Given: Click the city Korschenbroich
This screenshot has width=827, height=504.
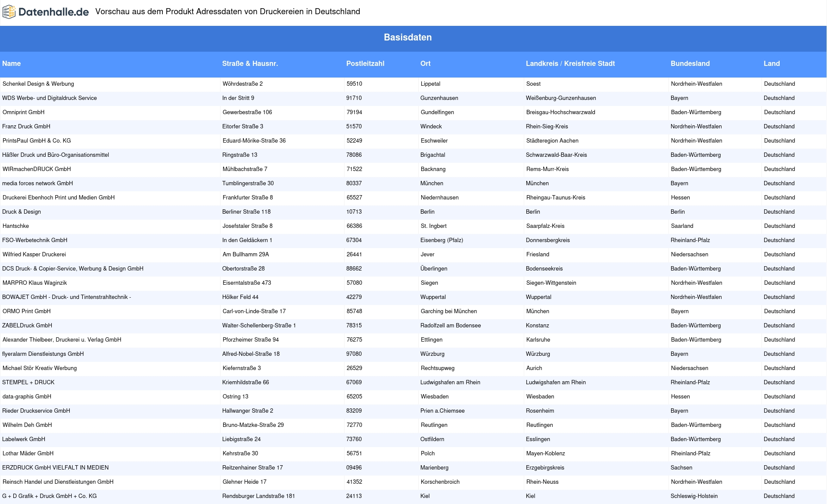Looking at the screenshot, I should 440,482.
